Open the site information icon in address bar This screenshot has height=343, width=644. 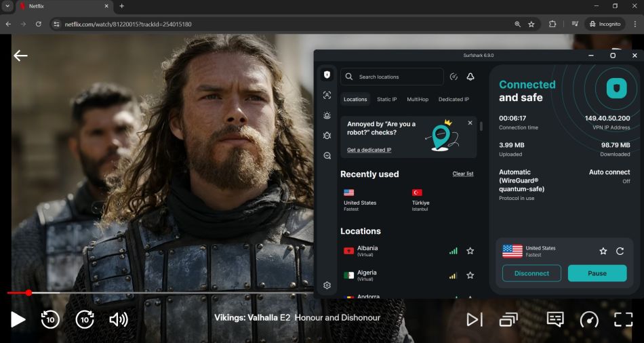(x=57, y=24)
